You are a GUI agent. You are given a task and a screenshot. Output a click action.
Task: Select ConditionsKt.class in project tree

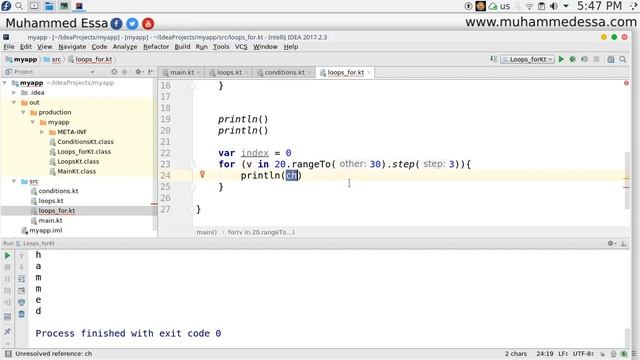click(85, 142)
